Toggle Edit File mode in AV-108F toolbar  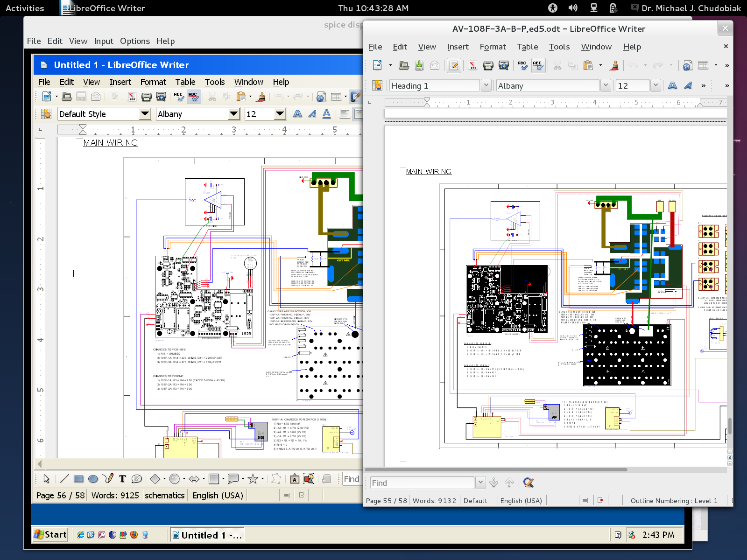click(x=453, y=66)
